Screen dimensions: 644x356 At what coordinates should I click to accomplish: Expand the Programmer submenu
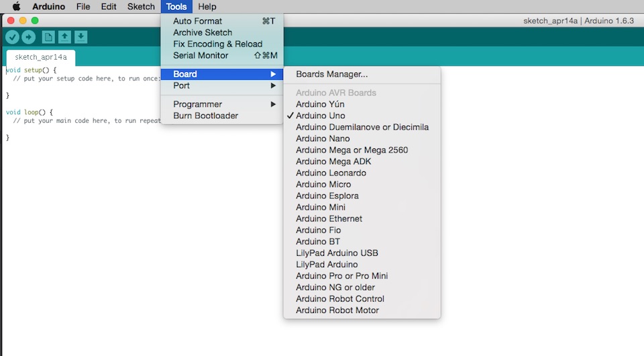[222, 104]
